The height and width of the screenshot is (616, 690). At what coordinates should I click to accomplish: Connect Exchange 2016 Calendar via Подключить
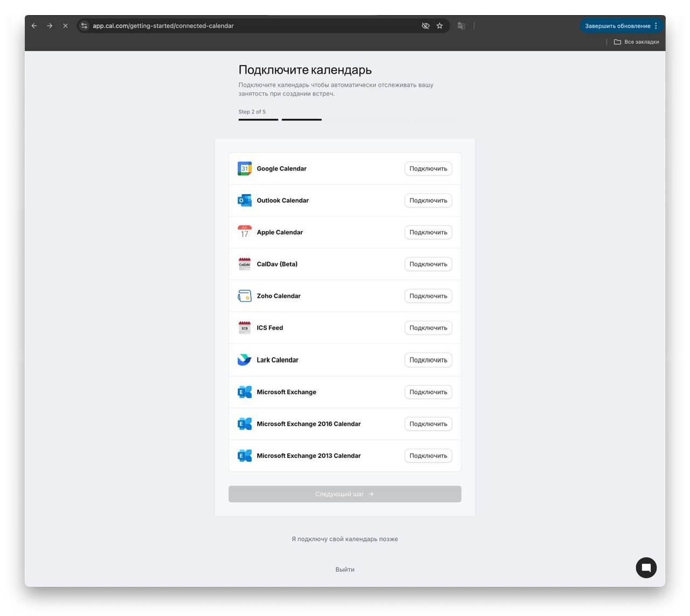[x=428, y=424]
